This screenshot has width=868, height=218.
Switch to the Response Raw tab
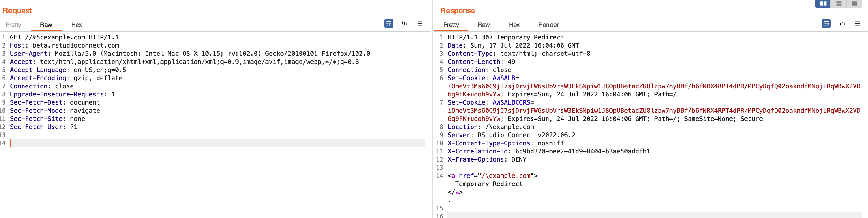(x=483, y=25)
